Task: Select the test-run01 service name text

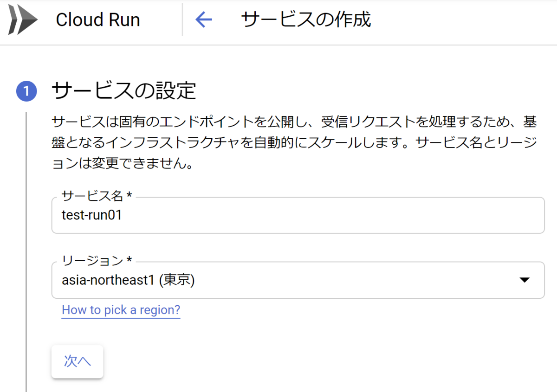Action: [x=91, y=215]
